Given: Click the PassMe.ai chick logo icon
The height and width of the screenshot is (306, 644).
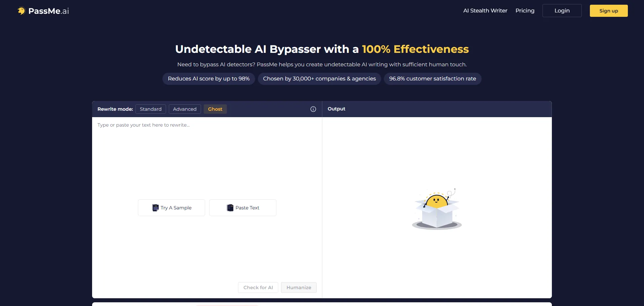Looking at the screenshot, I should click(22, 11).
